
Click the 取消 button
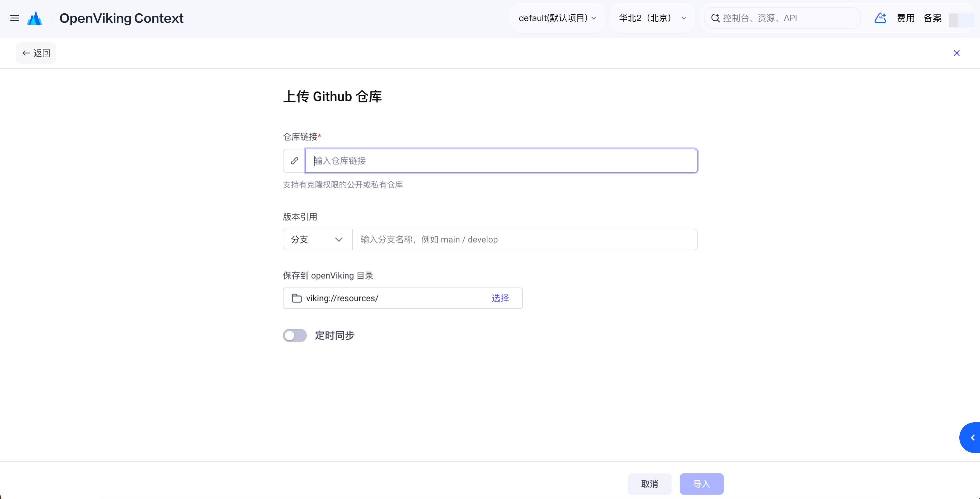pyautogui.click(x=649, y=484)
